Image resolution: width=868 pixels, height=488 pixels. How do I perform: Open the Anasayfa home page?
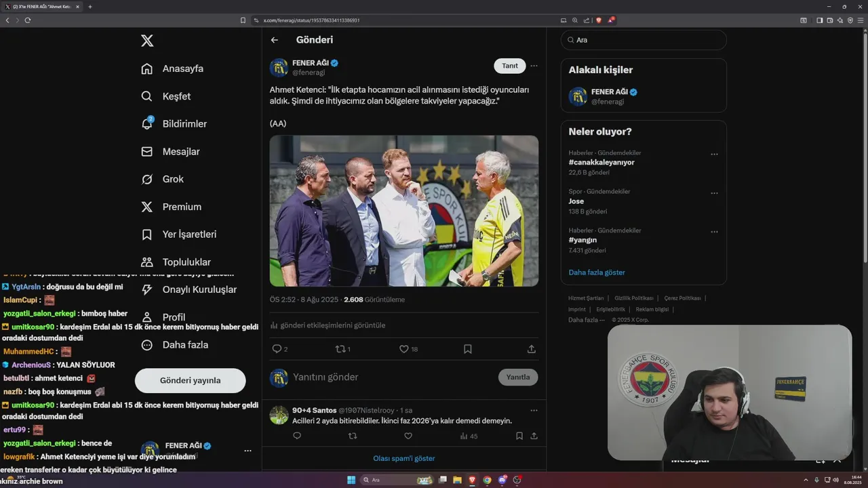tap(172, 68)
